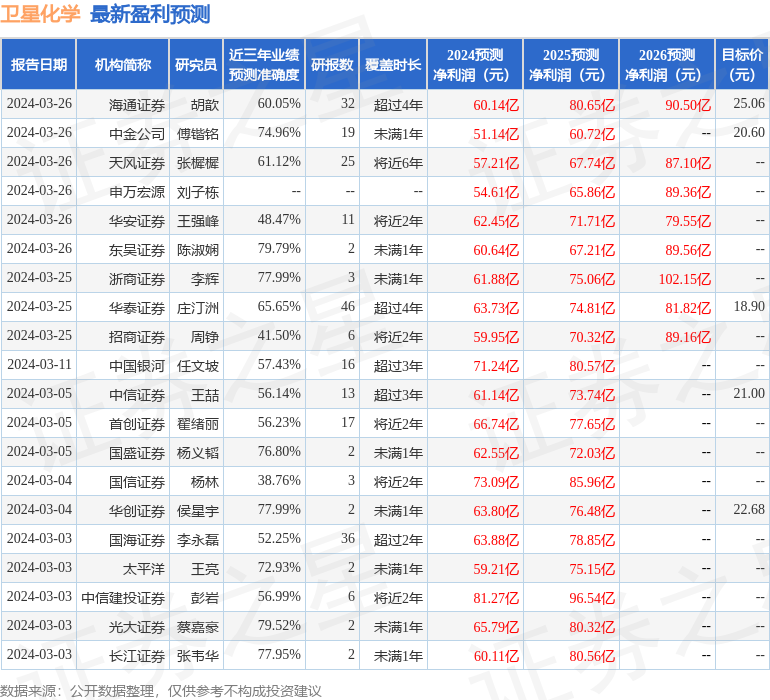Click researcher name 胡歆

click(205, 105)
